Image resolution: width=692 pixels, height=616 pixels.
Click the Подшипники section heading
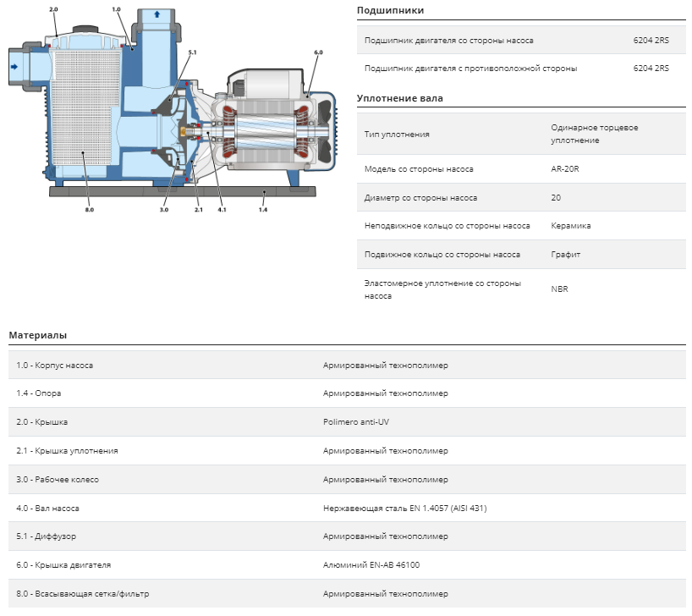pyautogui.click(x=390, y=10)
